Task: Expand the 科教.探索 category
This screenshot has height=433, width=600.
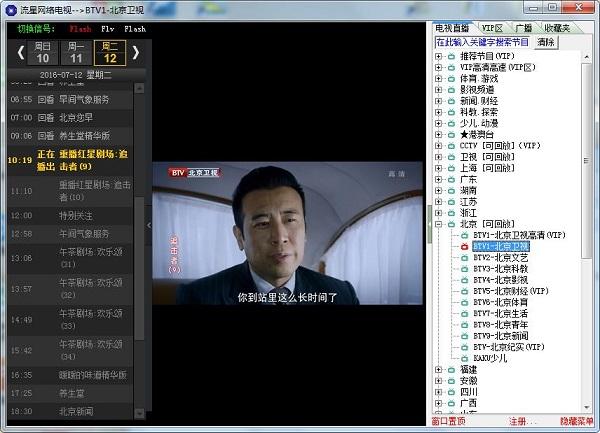Action: point(439,112)
